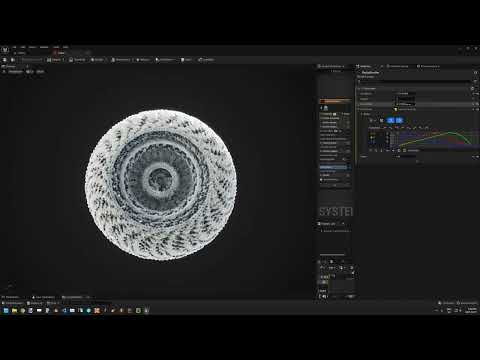Click the Debug toolbar button
The height and width of the screenshot is (360, 480).
143,60
